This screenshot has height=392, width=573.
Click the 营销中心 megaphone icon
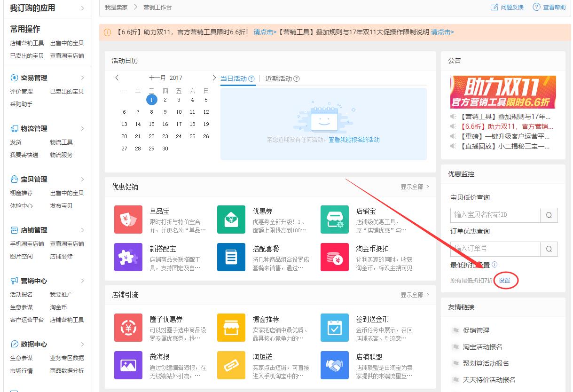click(14, 281)
